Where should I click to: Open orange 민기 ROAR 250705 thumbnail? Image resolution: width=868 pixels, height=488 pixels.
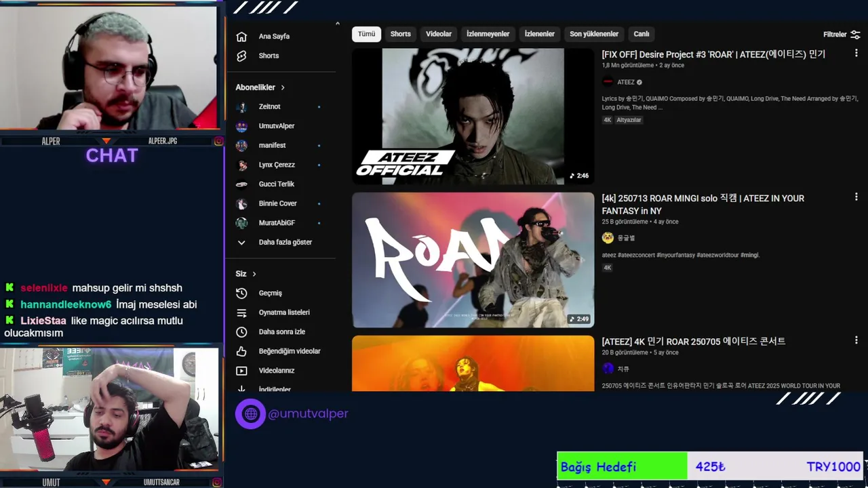(x=473, y=363)
